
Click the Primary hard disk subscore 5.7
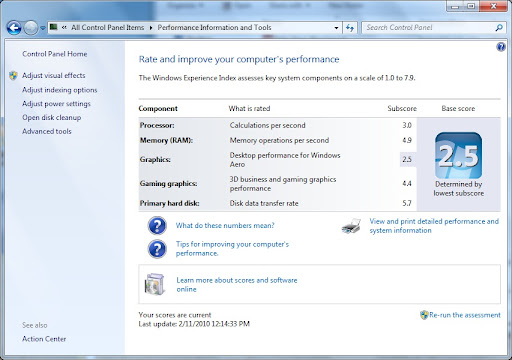tap(407, 203)
